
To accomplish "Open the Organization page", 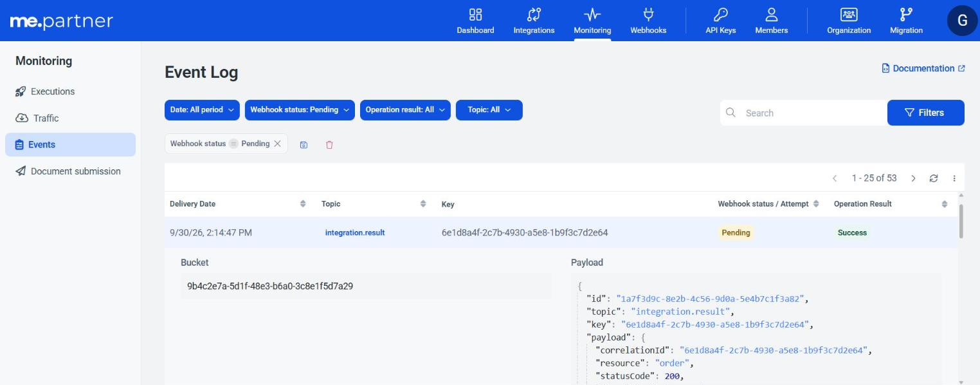I will pyautogui.click(x=849, y=21).
